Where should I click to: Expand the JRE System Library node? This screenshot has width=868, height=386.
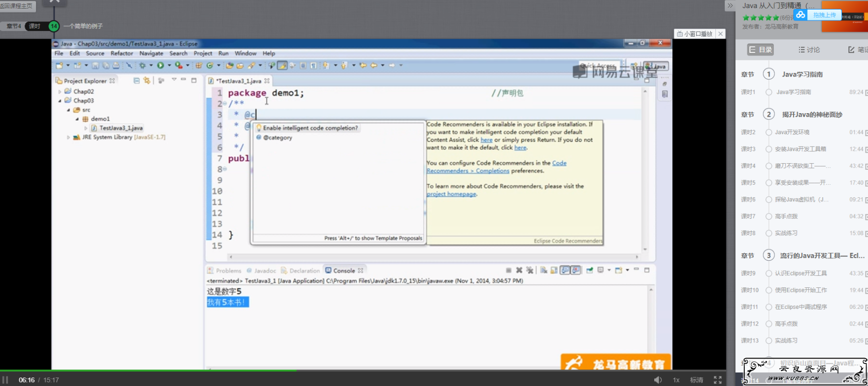(69, 137)
